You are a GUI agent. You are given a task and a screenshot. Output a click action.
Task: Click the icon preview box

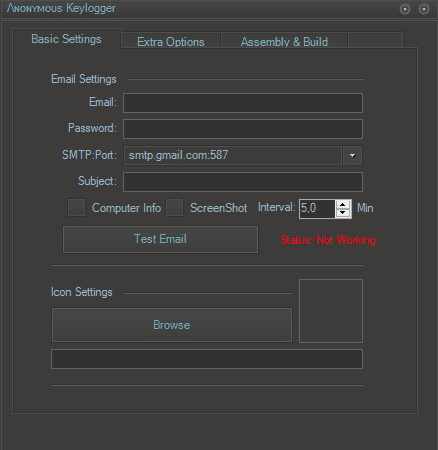331,311
